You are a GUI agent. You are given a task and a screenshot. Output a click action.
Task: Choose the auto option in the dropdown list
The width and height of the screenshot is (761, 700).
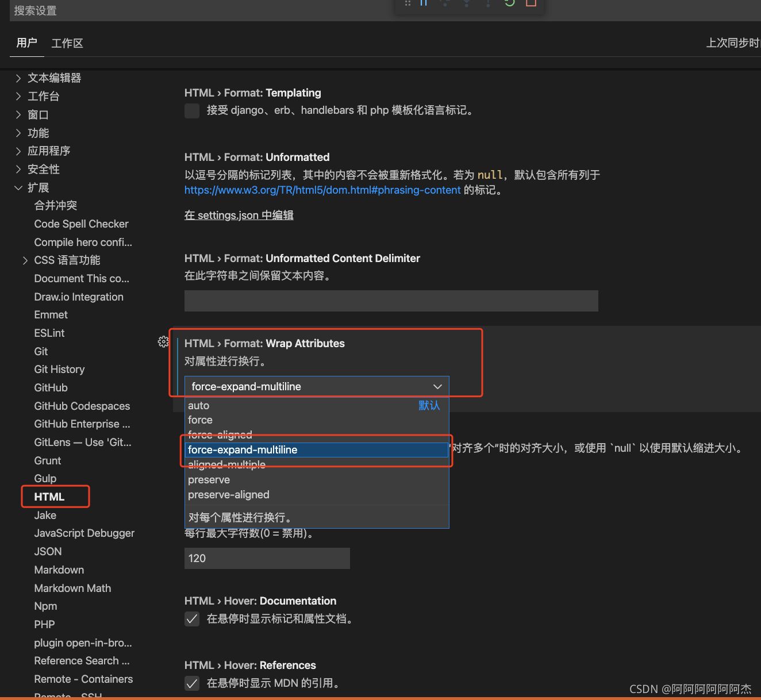[317, 405]
